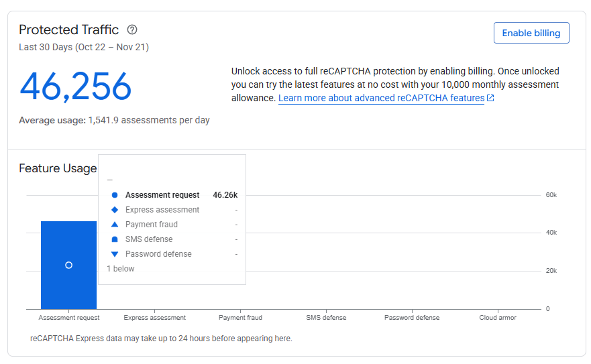
Task: Click the external link icon after reCAPTCHA features
Action: pos(490,98)
